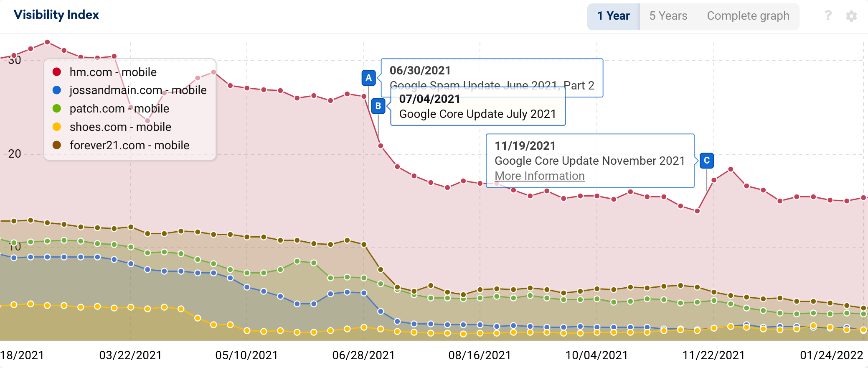Image resolution: width=868 pixels, height=368 pixels.
Task: Toggle patch.com - mobile legend entry
Action: tap(111, 109)
